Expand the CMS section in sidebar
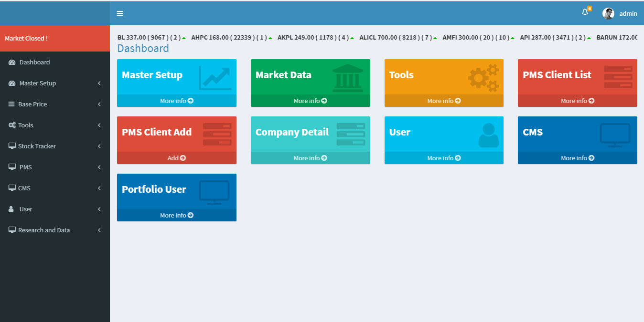 pyautogui.click(x=24, y=188)
